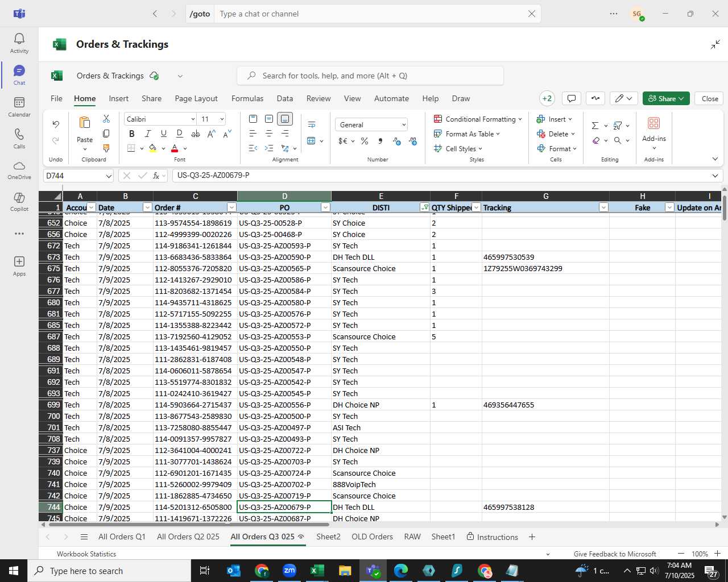The width and height of the screenshot is (728, 582).
Task: Click the Paste clipboard icon
Action: pyautogui.click(x=85, y=123)
